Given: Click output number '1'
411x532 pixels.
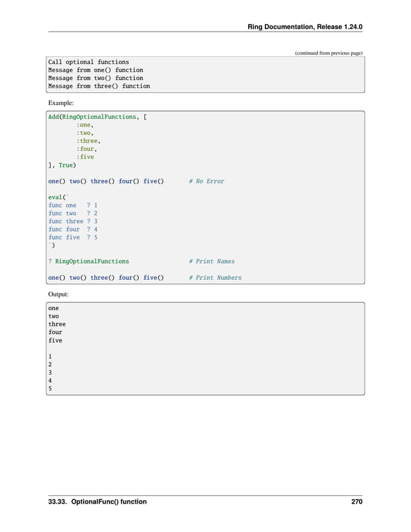Looking at the screenshot, I should coord(50,356).
